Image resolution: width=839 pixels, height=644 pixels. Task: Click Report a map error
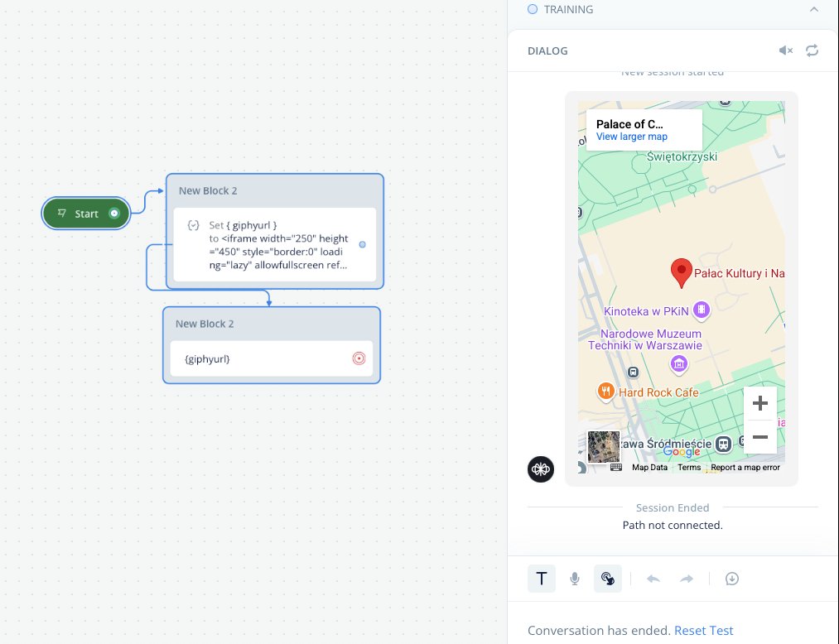tap(745, 467)
